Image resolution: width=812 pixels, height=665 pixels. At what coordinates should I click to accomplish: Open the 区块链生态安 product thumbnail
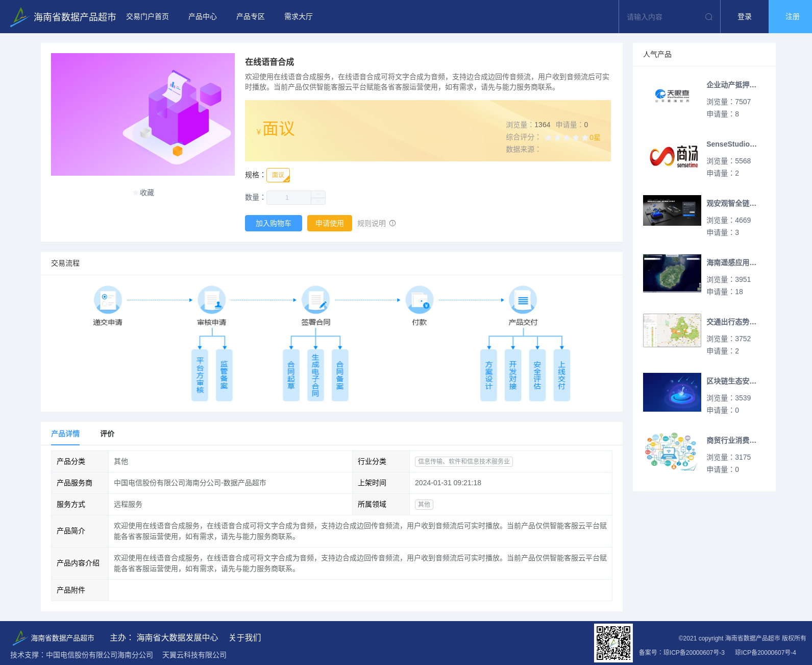672,392
